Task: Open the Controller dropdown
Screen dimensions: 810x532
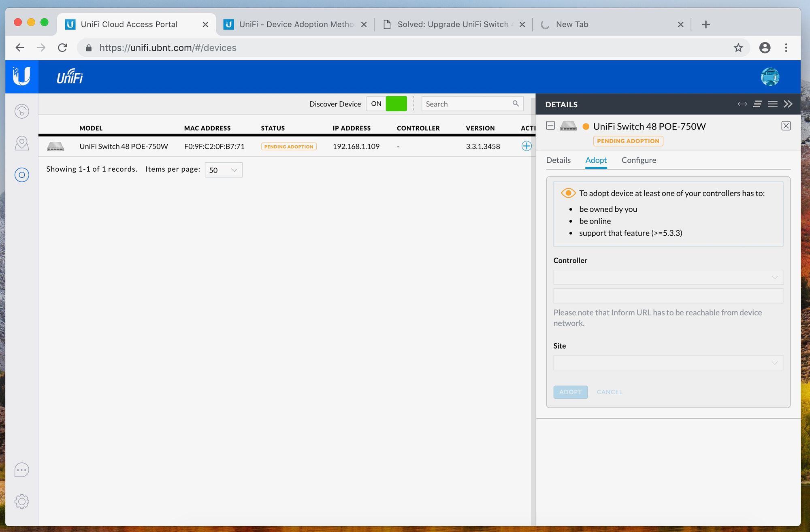Action: (668, 277)
